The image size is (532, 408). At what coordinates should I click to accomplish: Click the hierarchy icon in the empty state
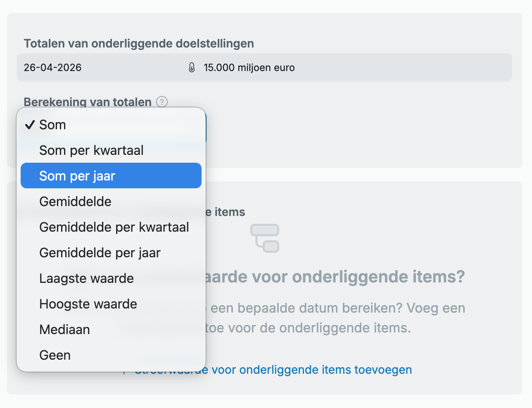point(265,238)
